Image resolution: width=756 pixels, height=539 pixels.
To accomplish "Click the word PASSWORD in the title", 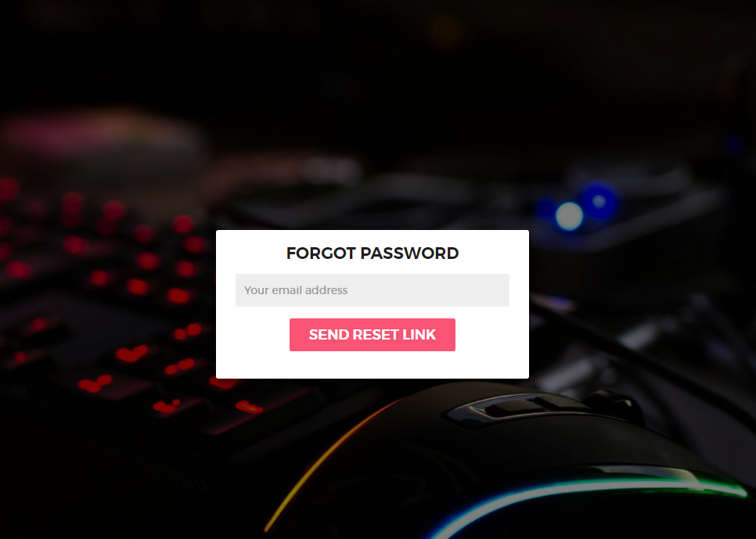I will click(409, 253).
